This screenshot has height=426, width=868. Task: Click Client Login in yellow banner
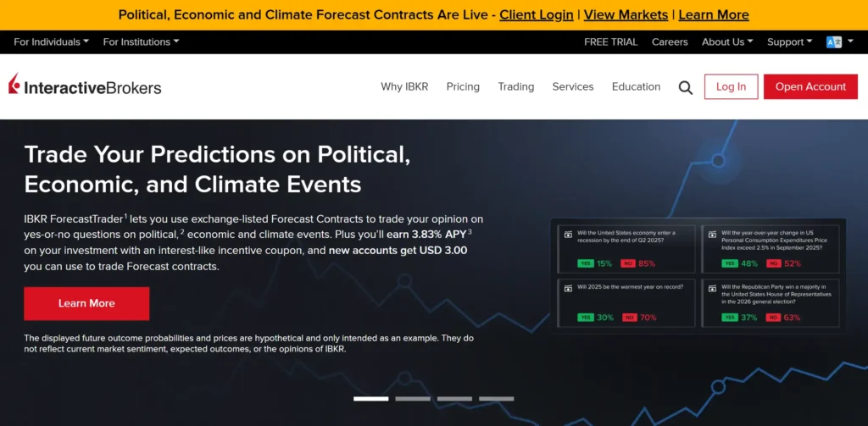[x=537, y=15]
